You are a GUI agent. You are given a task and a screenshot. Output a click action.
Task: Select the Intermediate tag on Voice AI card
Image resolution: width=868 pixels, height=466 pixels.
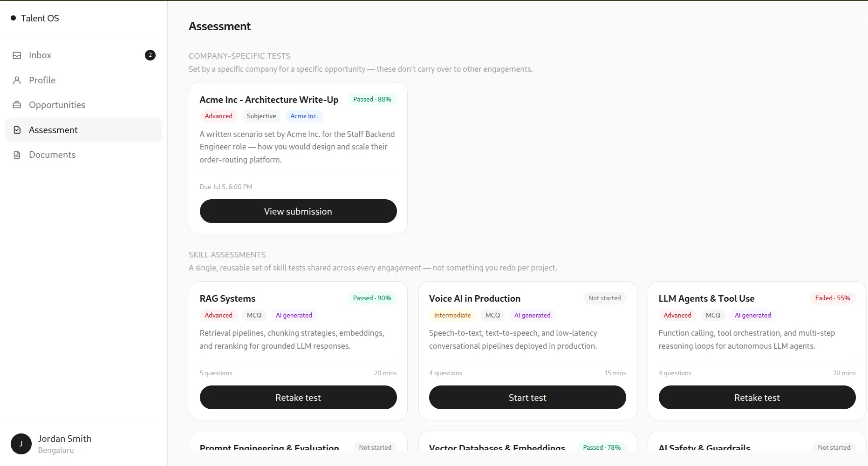pos(452,315)
